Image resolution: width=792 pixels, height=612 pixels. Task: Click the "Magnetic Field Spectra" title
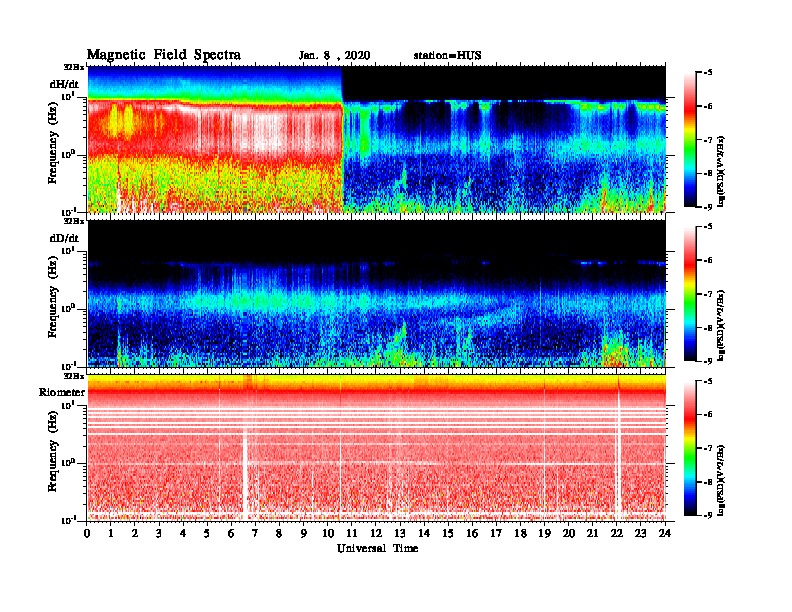pos(164,55)
